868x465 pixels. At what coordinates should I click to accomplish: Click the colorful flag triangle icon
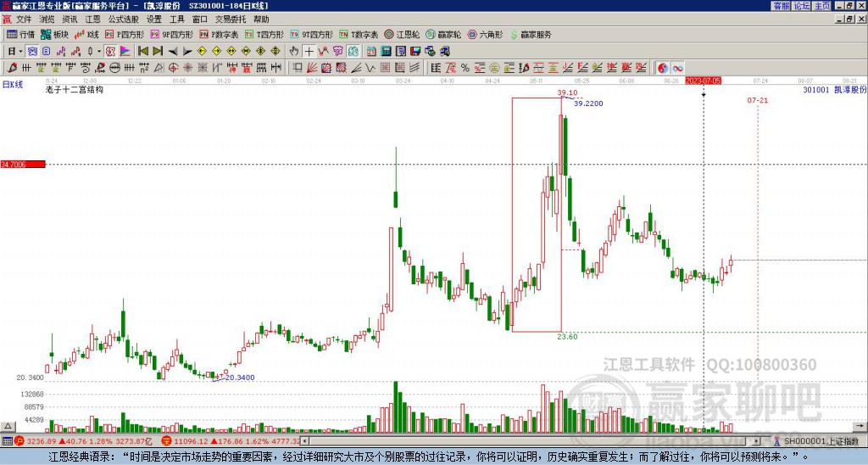tap(125, 52)
